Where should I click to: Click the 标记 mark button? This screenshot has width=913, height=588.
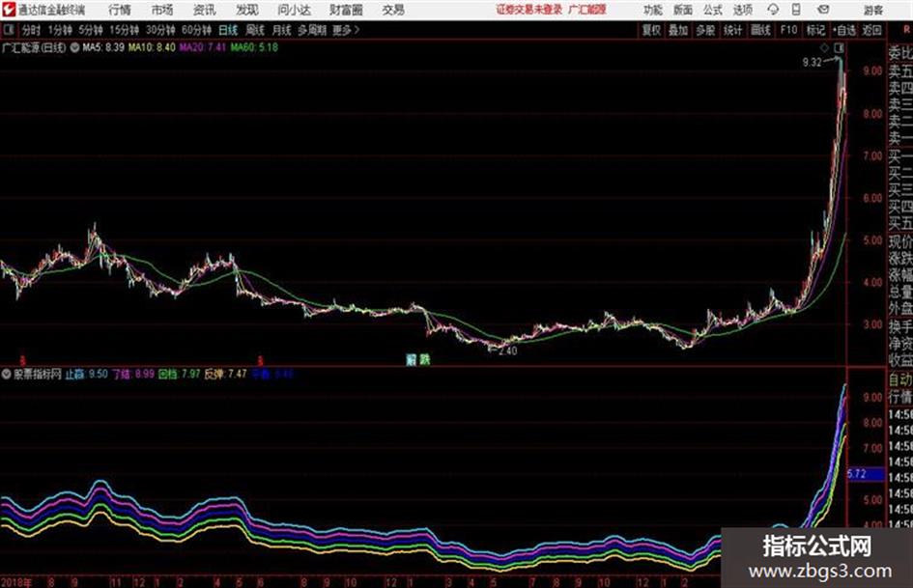(x=815, y=30)
